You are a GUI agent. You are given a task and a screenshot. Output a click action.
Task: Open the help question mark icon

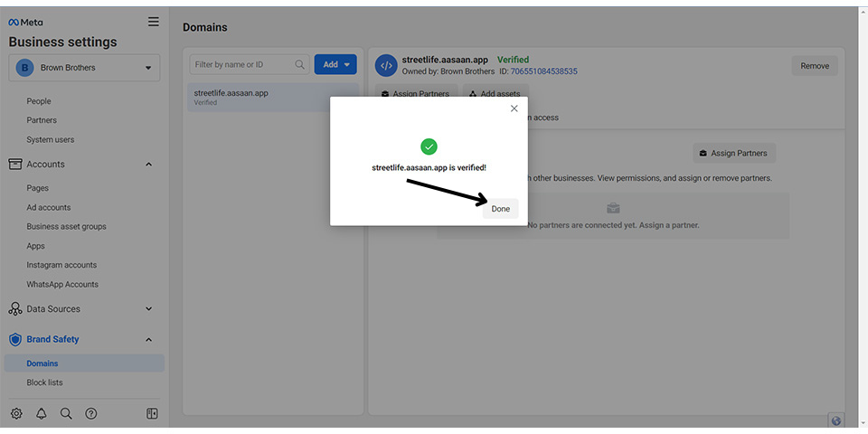tap(91, 413)
